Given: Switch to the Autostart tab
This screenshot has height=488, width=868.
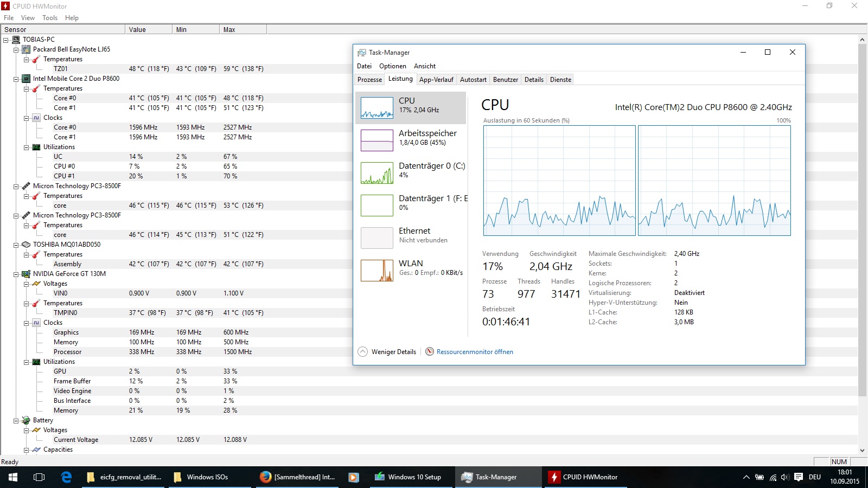Looking at the screenshot, I should point(473,80).
